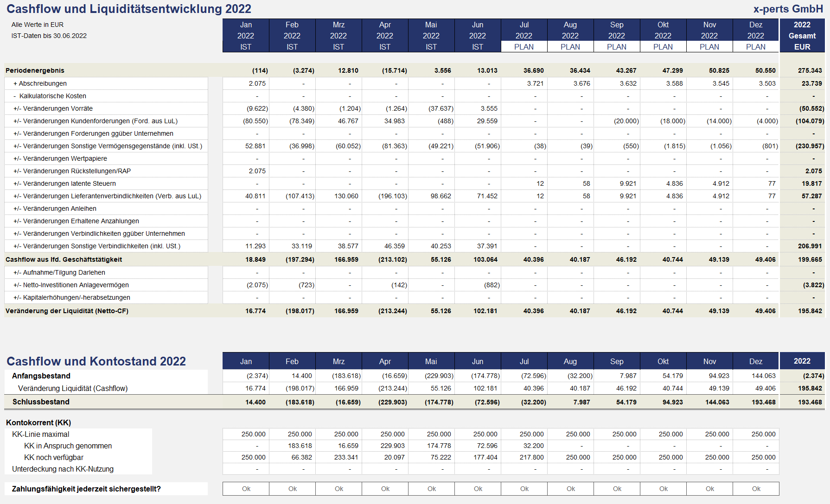Select 'KK in Anspruch genommen' label
The image size is (830, 504).
coord(68,446)
